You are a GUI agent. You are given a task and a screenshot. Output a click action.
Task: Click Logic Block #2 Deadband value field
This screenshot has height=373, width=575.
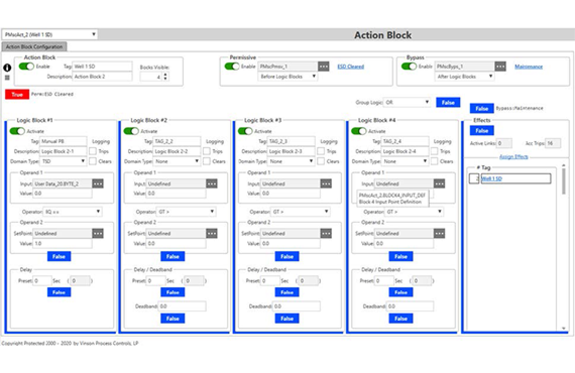pyautogui.click(x=182, y=306)
